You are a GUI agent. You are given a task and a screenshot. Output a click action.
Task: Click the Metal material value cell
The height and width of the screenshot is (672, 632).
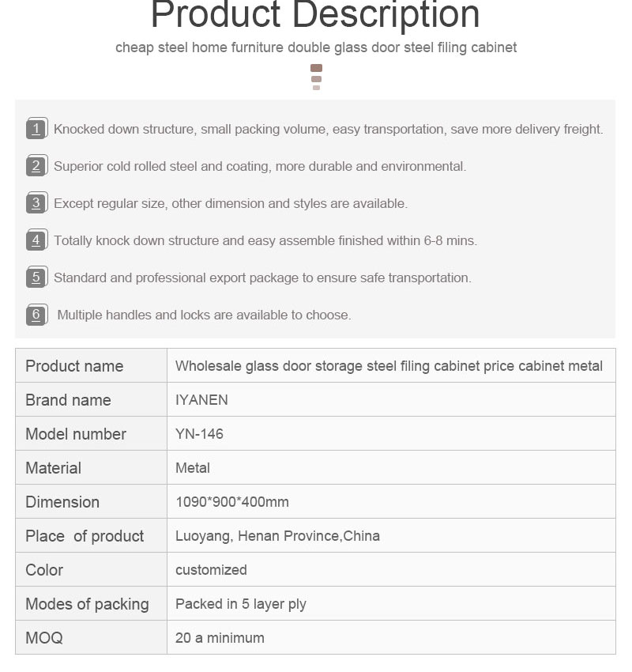click(x=391, y=467)
